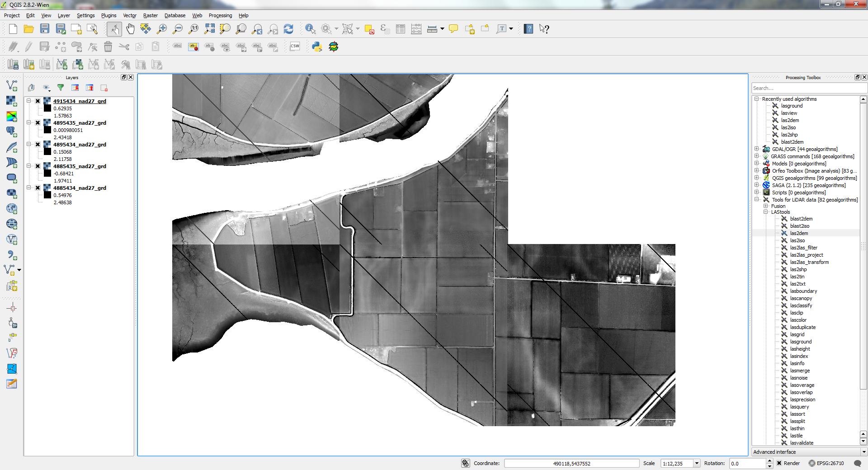Viewport: 868px width, 470px height.
Task: Expand the GDAL/OGR geoalgorithms group
Action: [x=756, y=149]
